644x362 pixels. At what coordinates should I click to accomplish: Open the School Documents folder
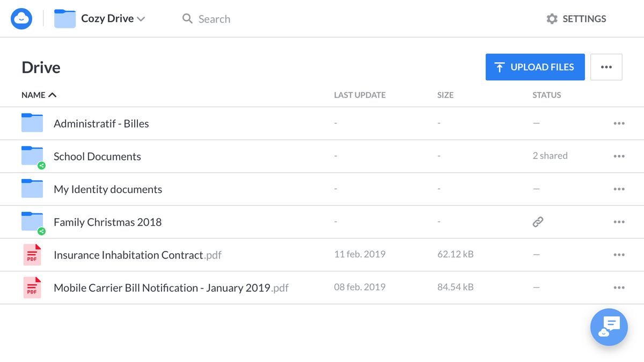tap(97, 156)
